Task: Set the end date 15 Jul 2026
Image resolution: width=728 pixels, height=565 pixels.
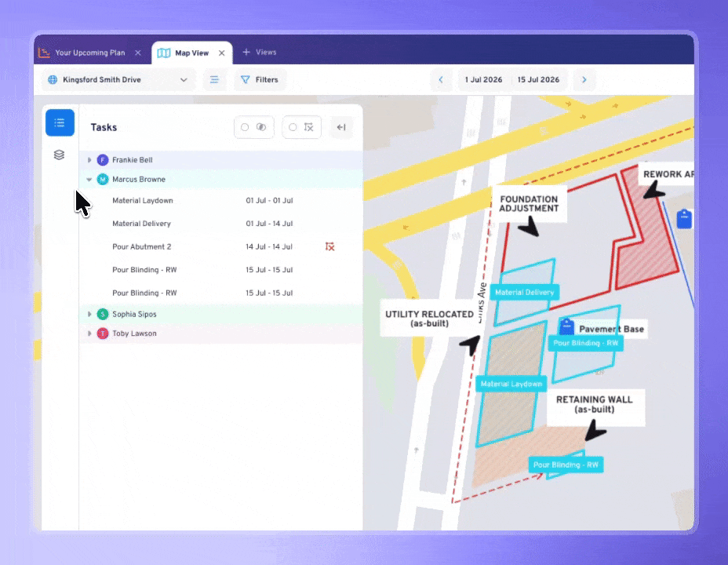Action: (538, 80)
